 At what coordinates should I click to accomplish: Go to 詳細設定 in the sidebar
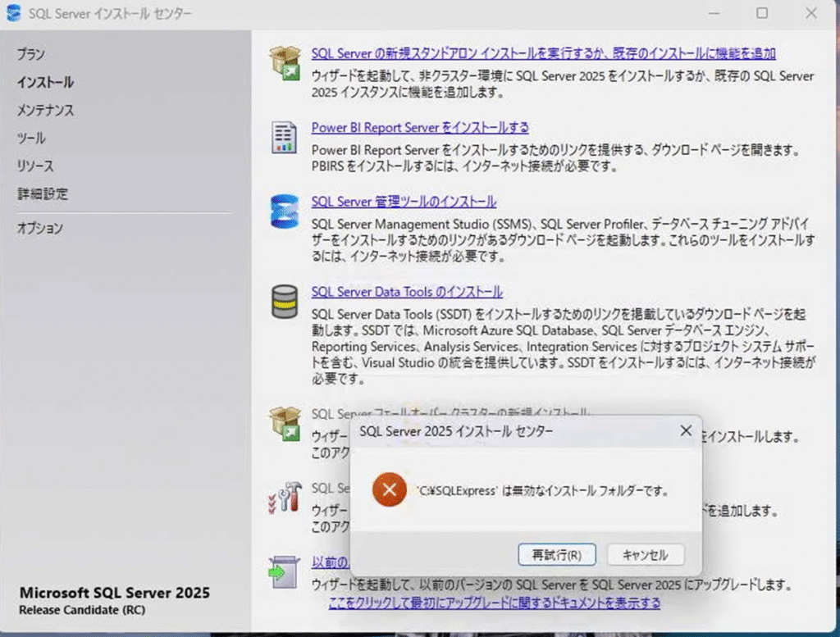[43, 193]
